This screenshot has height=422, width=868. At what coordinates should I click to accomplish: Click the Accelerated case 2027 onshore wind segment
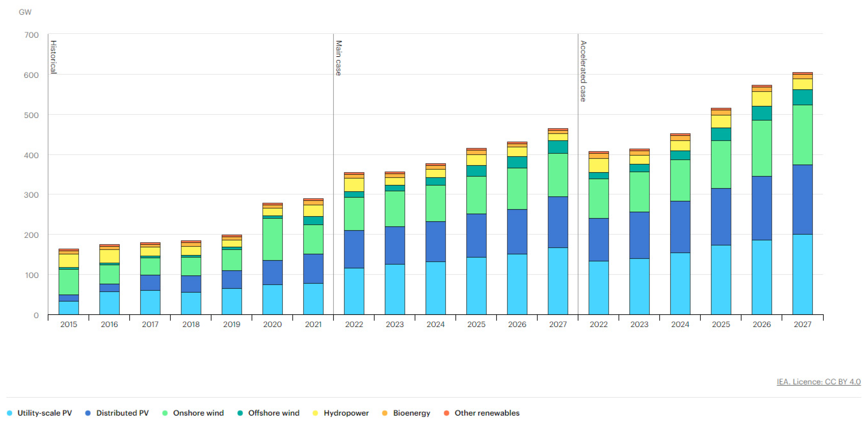(x=802, y=135)
